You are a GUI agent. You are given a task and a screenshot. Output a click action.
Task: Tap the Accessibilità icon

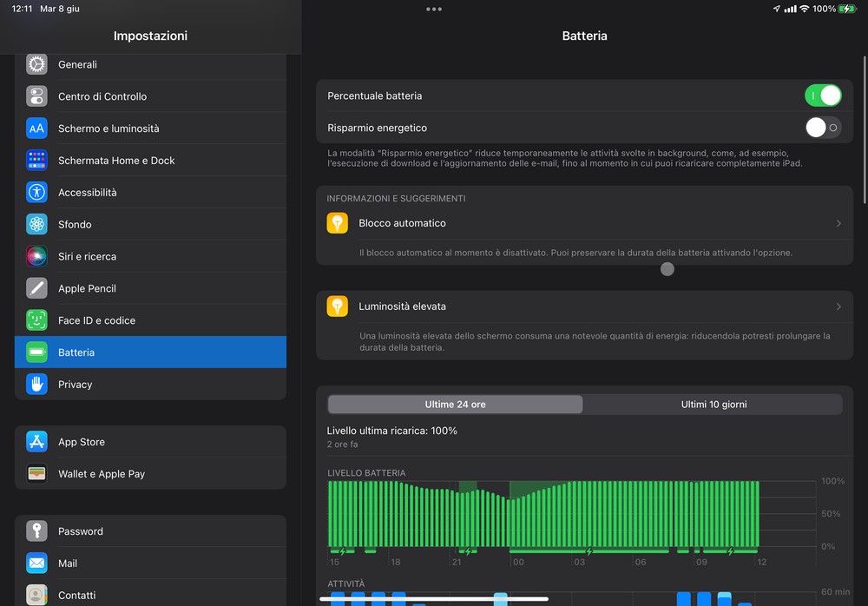[36, 193]
